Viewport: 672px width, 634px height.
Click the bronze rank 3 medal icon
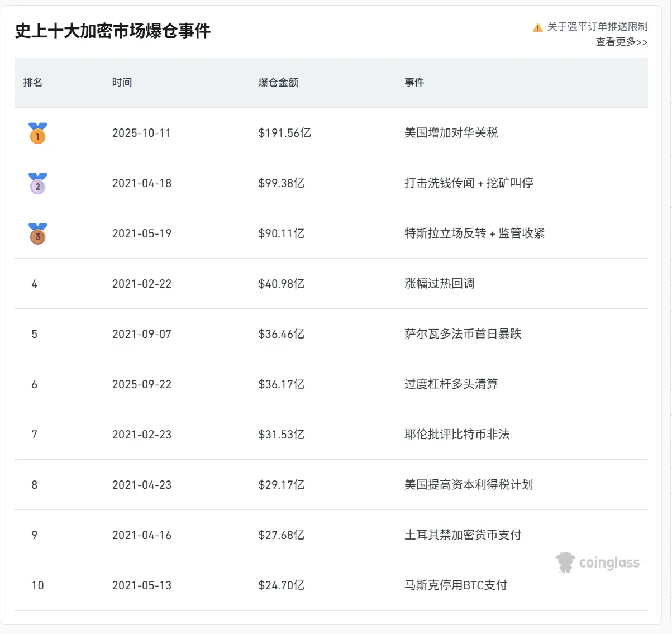pos(38,233)
